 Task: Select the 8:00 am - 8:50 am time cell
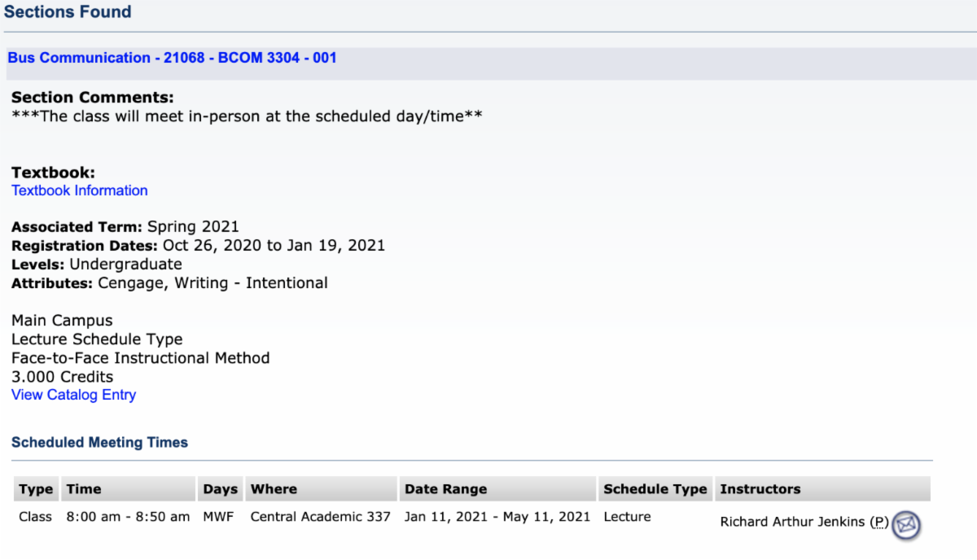(x=128, y=517)
